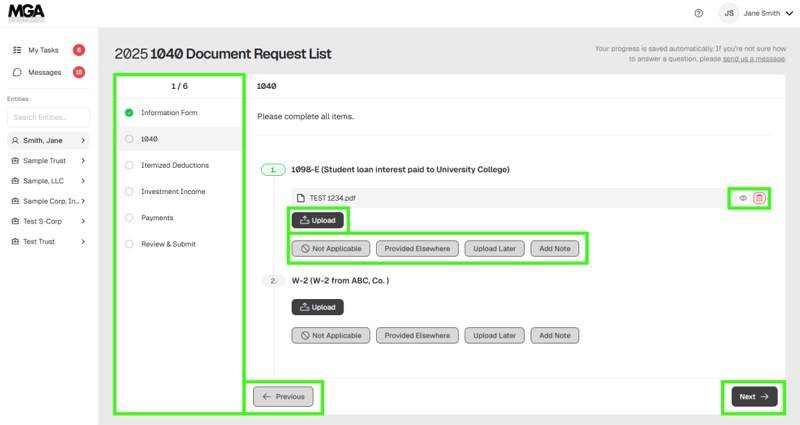
Task: Expand the Sample, LLC chevron
Action: 83,181
